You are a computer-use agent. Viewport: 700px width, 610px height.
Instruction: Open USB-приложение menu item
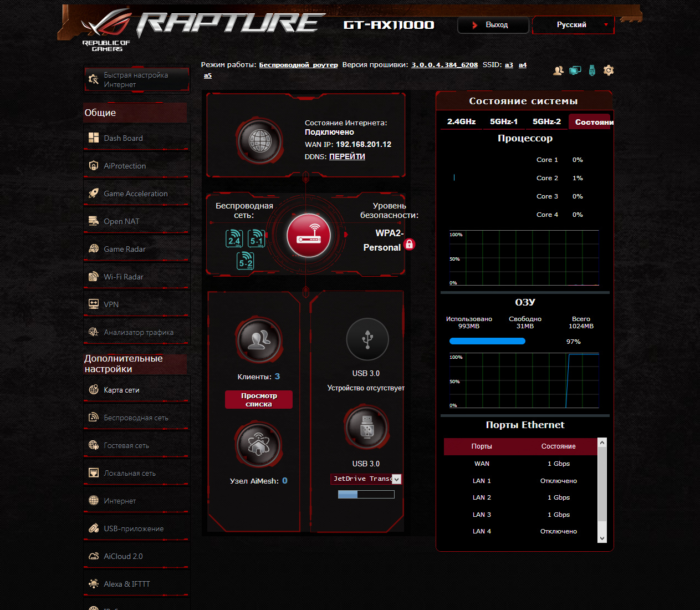pos(136,528)
